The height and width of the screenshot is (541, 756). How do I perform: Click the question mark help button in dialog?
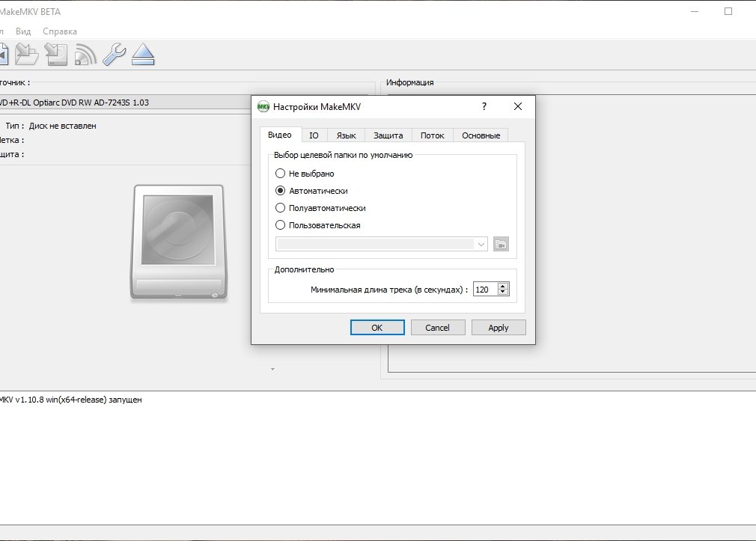(x=484, y=106)
